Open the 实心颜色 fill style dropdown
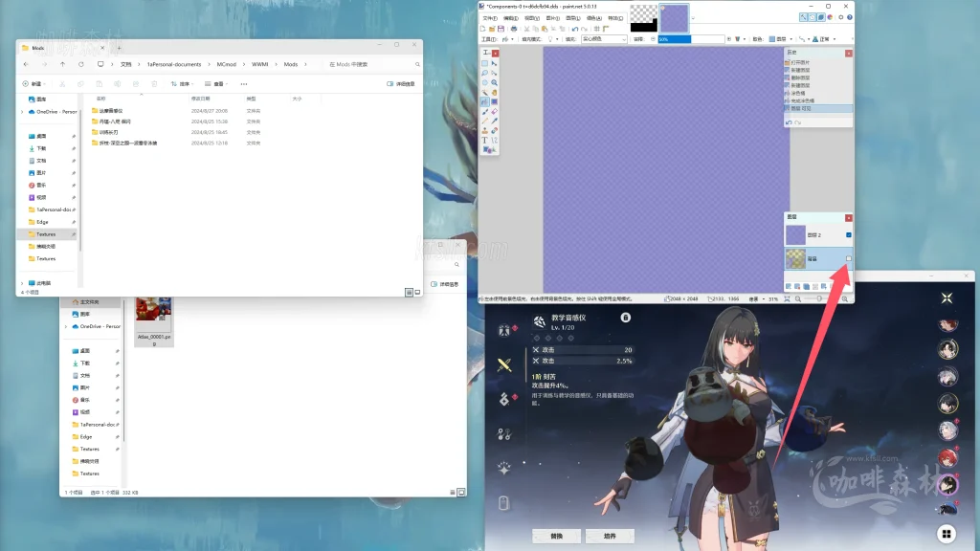Viewport: 980px width, 551px height. pos(604,39)
